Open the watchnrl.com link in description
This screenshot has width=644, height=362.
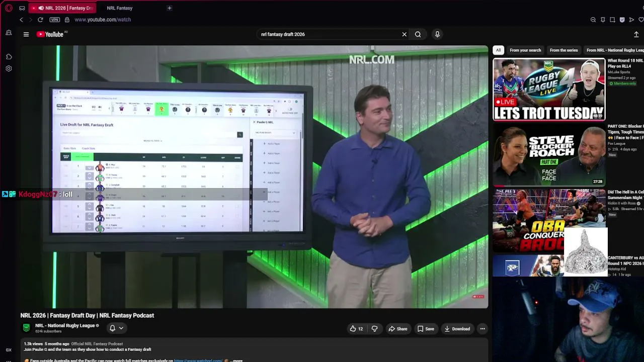coord(198,360)
